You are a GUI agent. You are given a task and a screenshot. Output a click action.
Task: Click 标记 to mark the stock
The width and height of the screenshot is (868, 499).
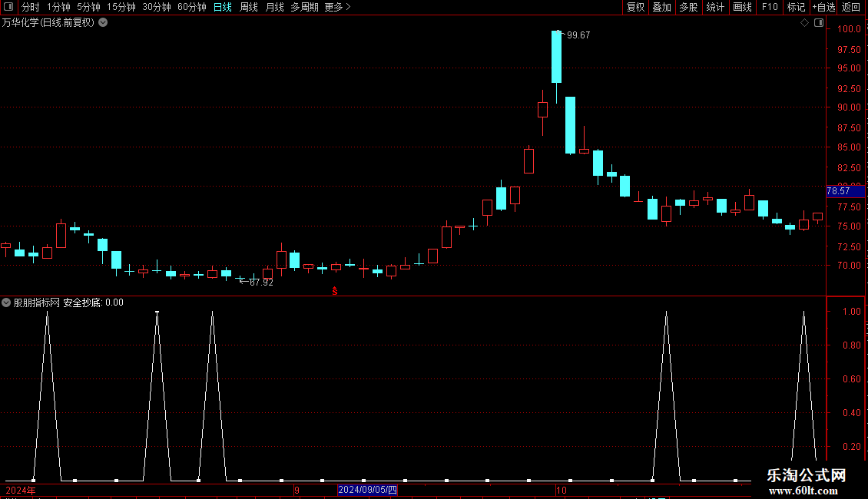pos(796,7)
